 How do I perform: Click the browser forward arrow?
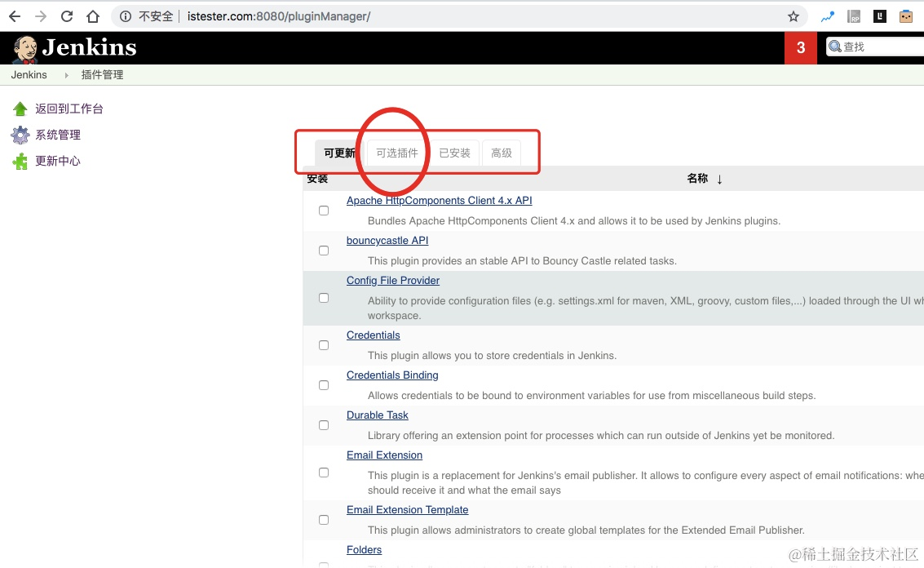coord(41,16)
